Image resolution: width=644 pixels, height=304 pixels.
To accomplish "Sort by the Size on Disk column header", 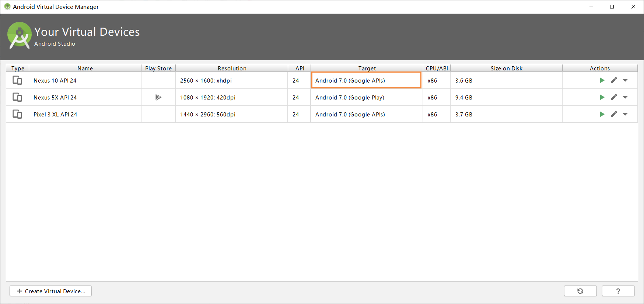I will pyautogui.click(x=507, y=68).
